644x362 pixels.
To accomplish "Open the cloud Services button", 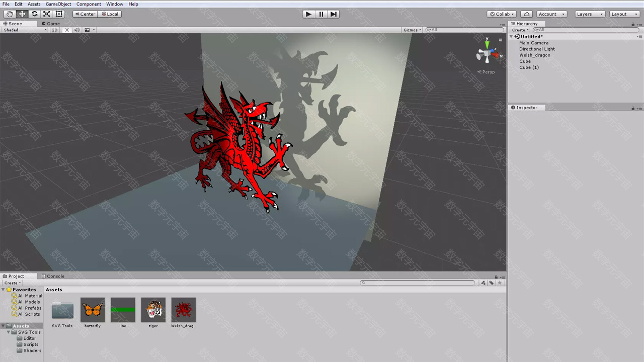I will 526,14.
